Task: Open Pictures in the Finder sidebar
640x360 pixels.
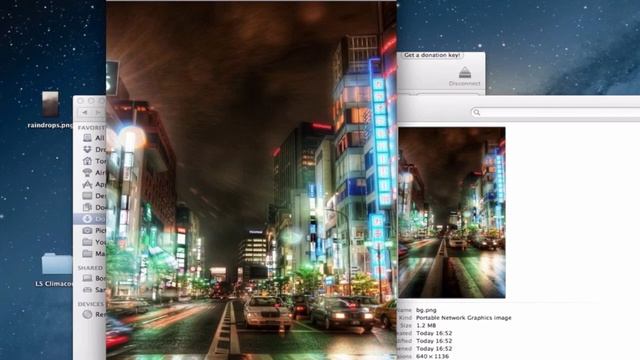Action: point(93,230)
